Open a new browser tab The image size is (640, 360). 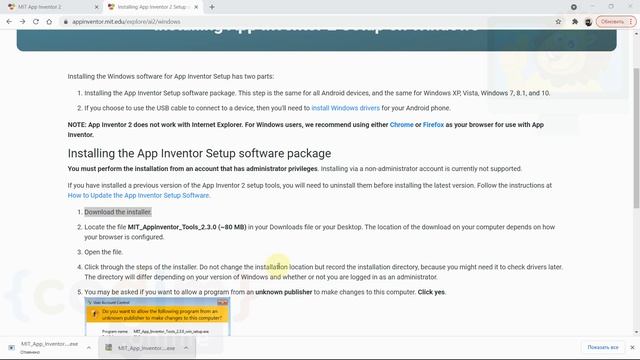click(212, 7)
